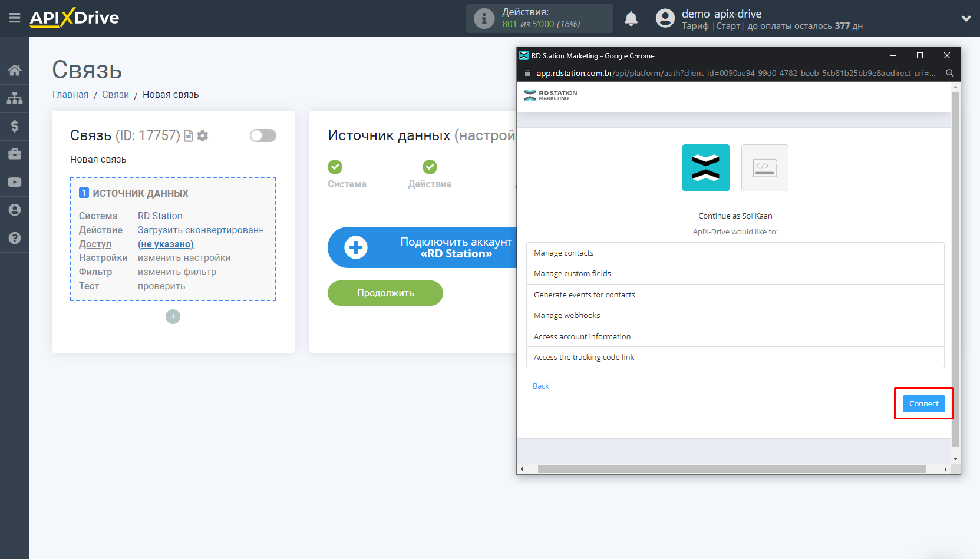
Task: Click the popup scroll down arrow
Action: pos(956,459)
